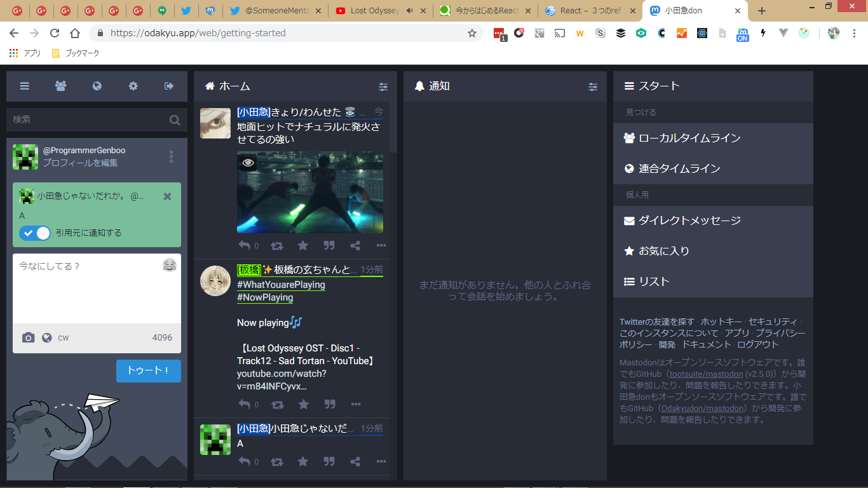868x488 pixels.
Task: Boost the 板橋の玄ちゃん post
Action: tap(278, 404)
